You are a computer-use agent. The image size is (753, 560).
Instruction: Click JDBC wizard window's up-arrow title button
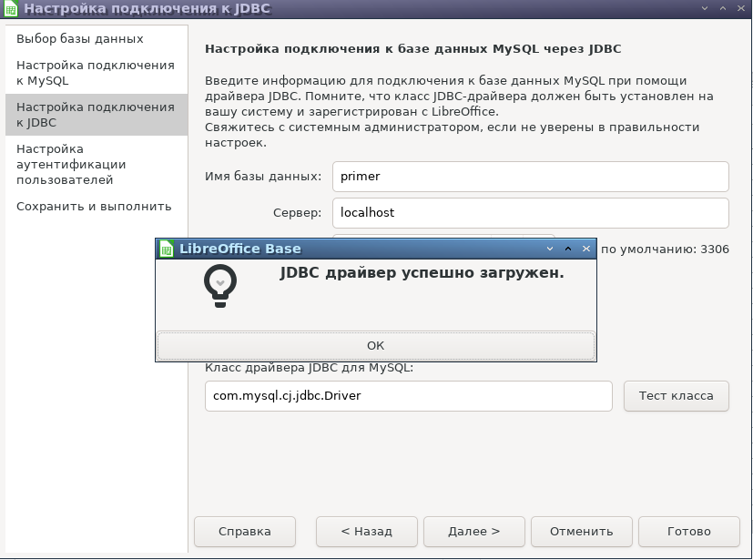click(723, 8)
